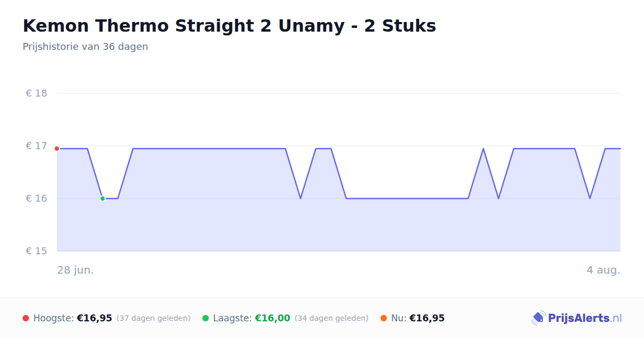
Task: Click the € 18 axis label
Action: pyautogui.click(x=36, y=93)
